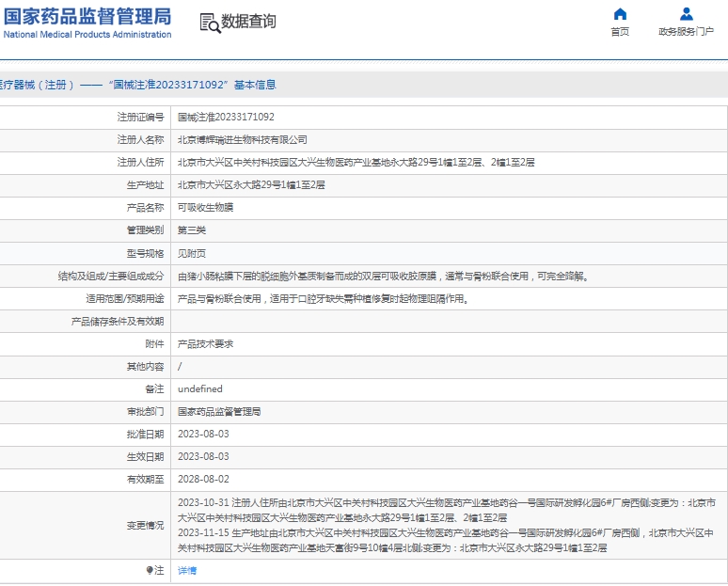This screenshot has height=586, width=728.
Task: Click the 变更情况 field label
Action: click(146, 525)
